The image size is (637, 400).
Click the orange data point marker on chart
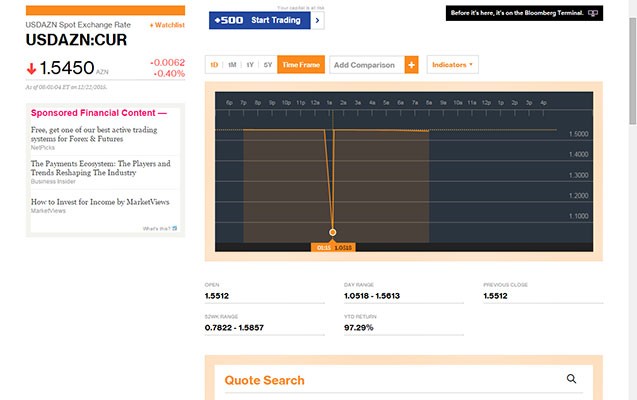pyautogui.click(x=332, y=232)
